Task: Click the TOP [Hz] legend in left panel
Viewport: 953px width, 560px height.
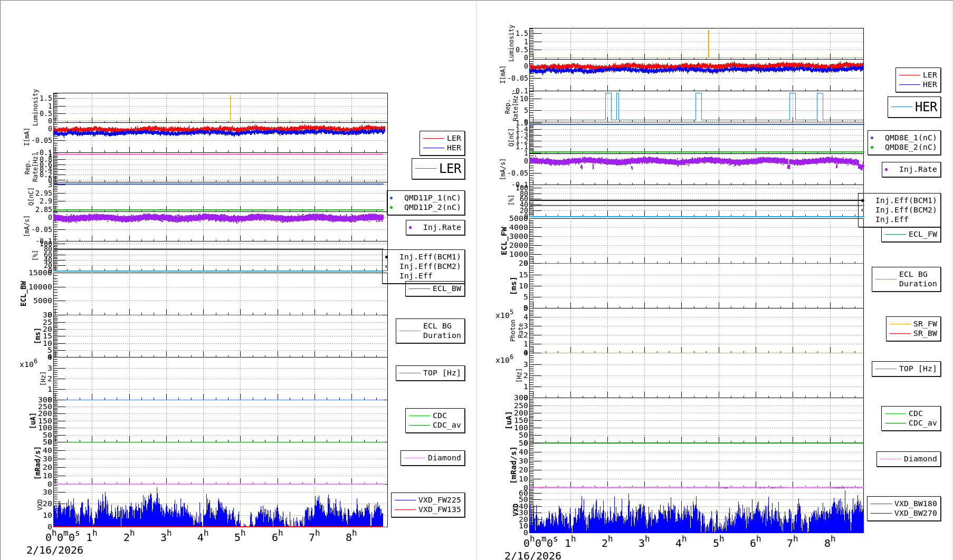Action: 431,373
